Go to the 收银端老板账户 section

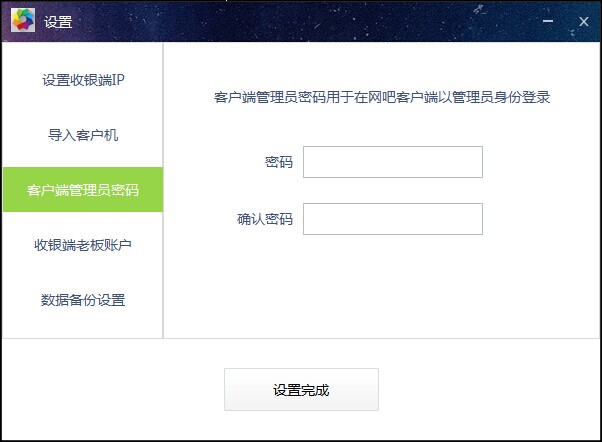click(x=83, y=245)
